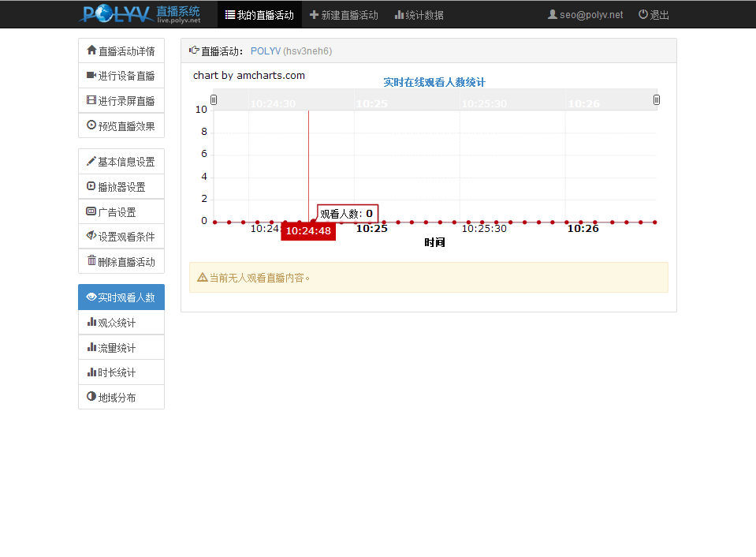Open 播放器设置 in the sidebar
This screenshot has height=557, width=756.
click(x=121, y=187)
